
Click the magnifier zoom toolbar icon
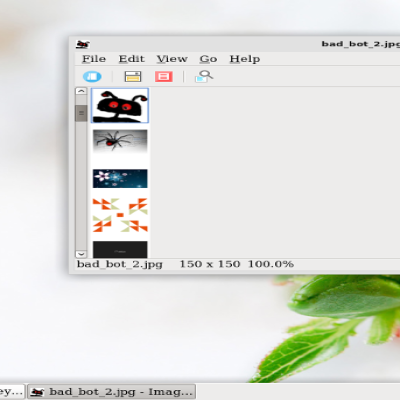204,76
